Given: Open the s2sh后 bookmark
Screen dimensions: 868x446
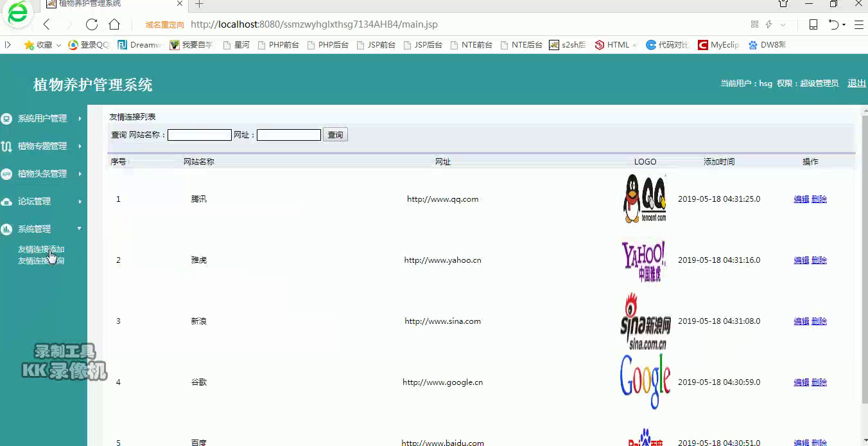Looking at the screenshot, I should pyautogui.click(x=568, y=45).
